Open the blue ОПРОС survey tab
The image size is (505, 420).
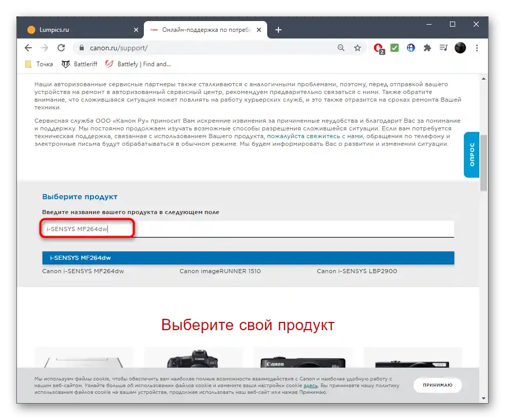[472, 155]
